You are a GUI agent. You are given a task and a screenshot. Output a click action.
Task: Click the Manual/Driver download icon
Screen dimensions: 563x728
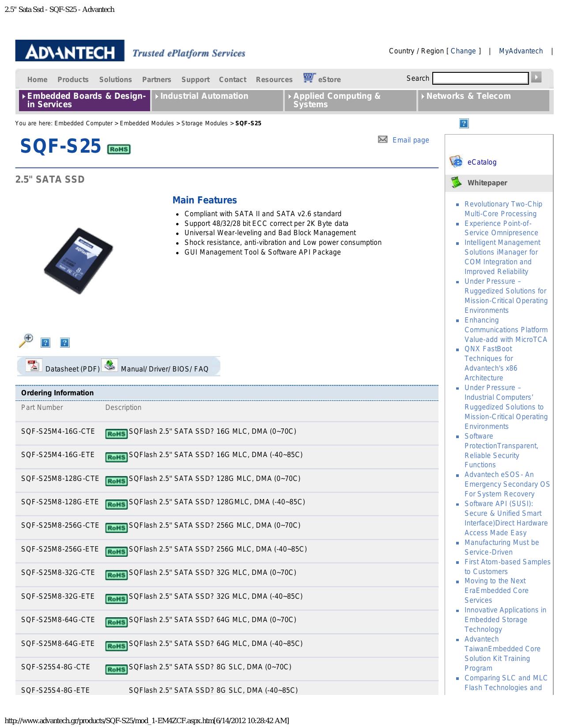pos(110,365)
